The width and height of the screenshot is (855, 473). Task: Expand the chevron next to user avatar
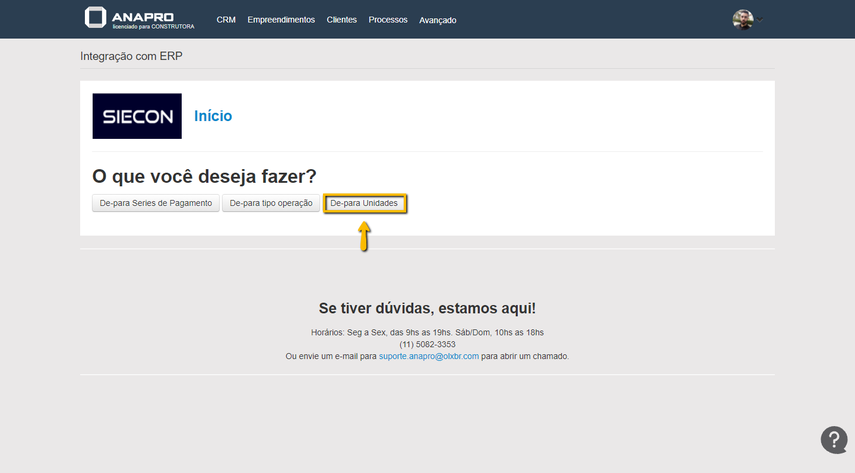pos(760,19)
